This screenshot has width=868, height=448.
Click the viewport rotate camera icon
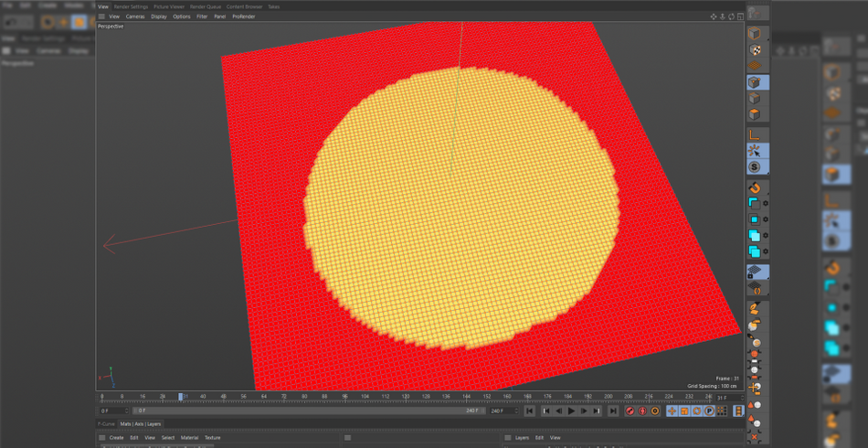(731, 16)
